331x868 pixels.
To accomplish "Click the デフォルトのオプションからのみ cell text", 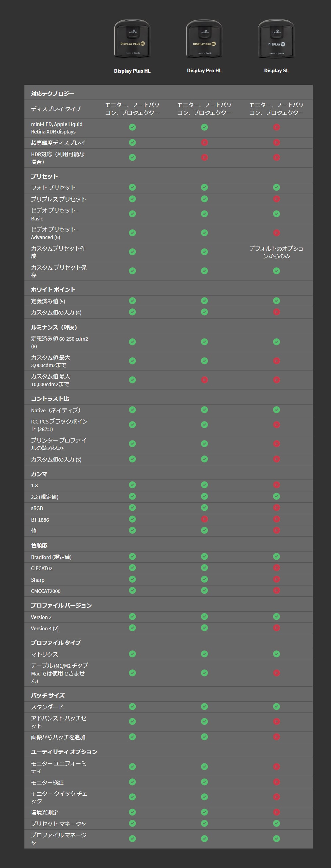I will pyautogui.click(x=276, y=252).
